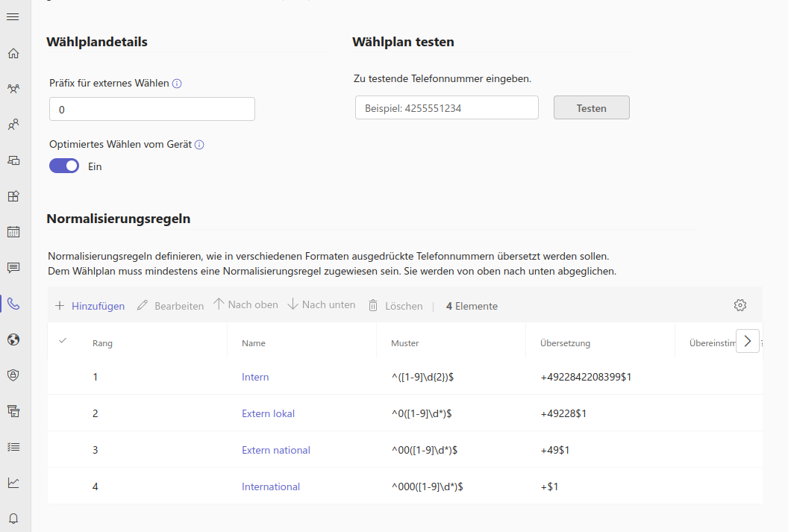Click the test phone number input field
Image resolution: width=788 pixels, height=532 pixels.
click(446, 108)
